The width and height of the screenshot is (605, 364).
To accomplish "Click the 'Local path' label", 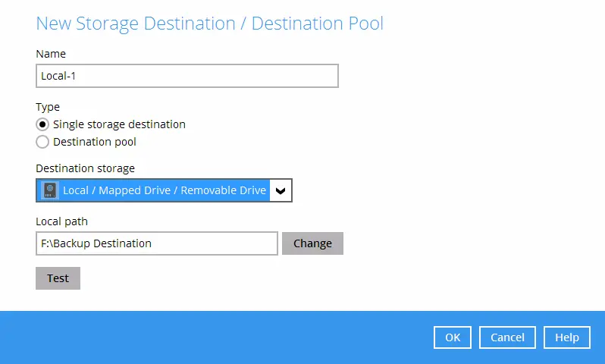I will coord(62,221).
